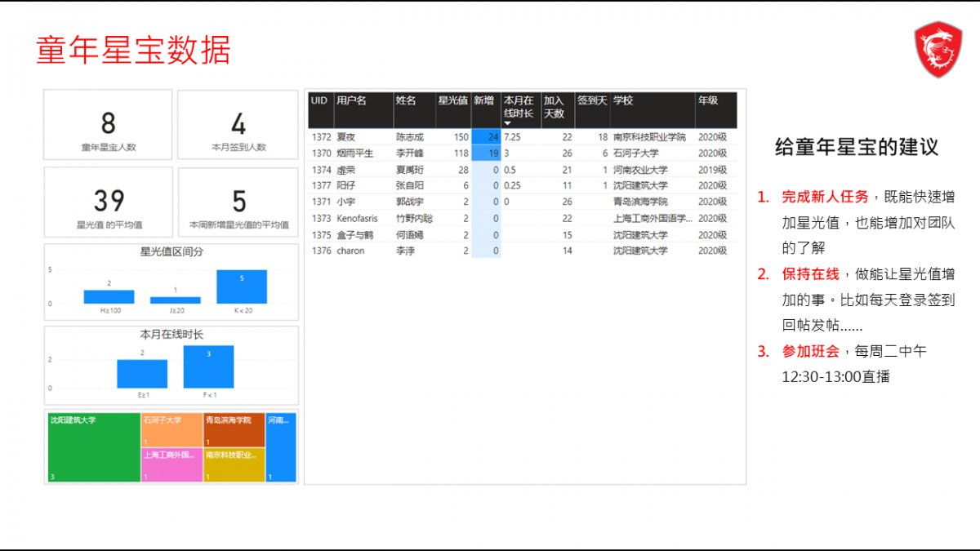This screenshot has height=551, width=980.
Task: Click the 年级 column header
Action: [x=707, y=100]
